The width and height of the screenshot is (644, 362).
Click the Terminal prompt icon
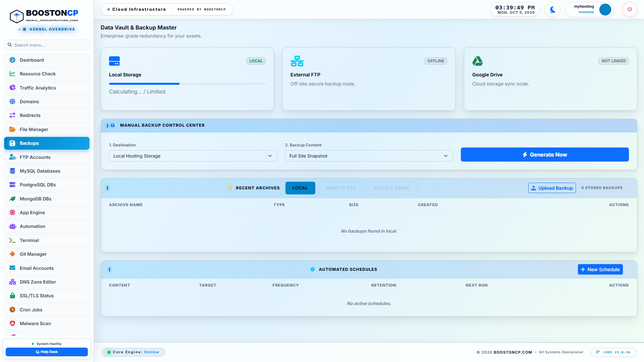point(12,240)
